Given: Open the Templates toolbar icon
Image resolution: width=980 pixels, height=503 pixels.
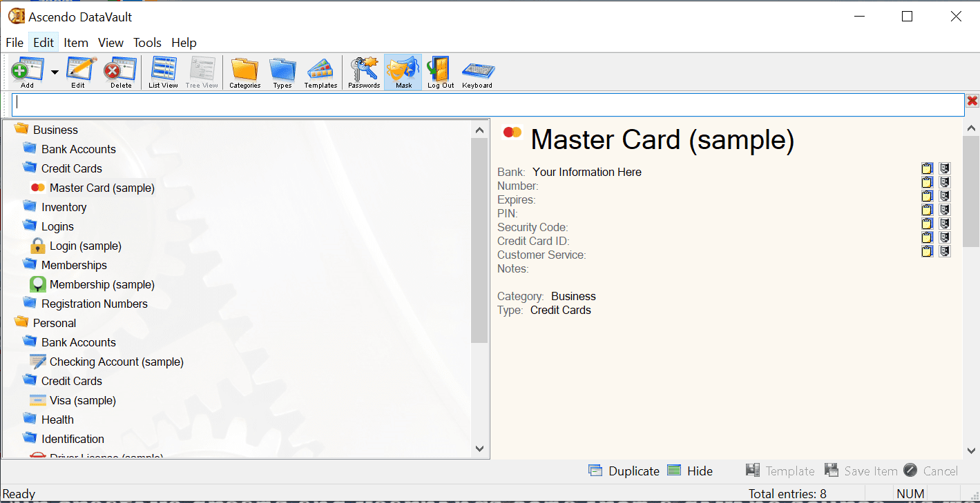Looking at the screenshot, I should (320, 72).
